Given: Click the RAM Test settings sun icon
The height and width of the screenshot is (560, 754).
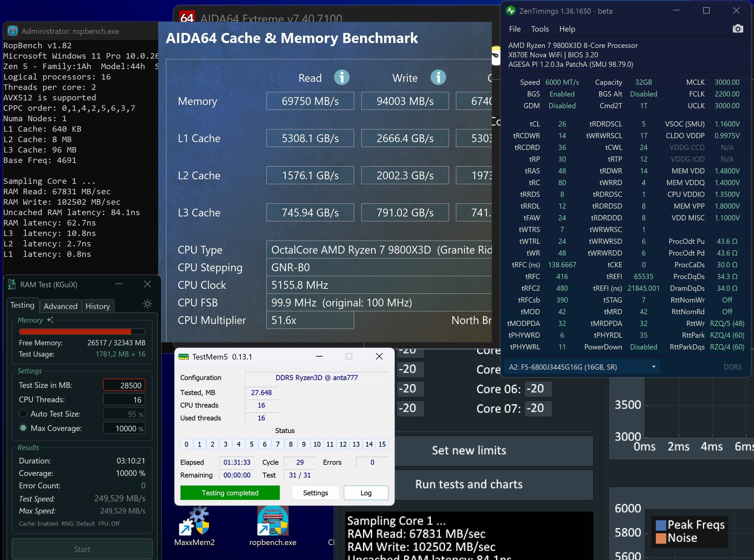Looking at the screenshot, I should pyautogui.click(x=147, y=304).
